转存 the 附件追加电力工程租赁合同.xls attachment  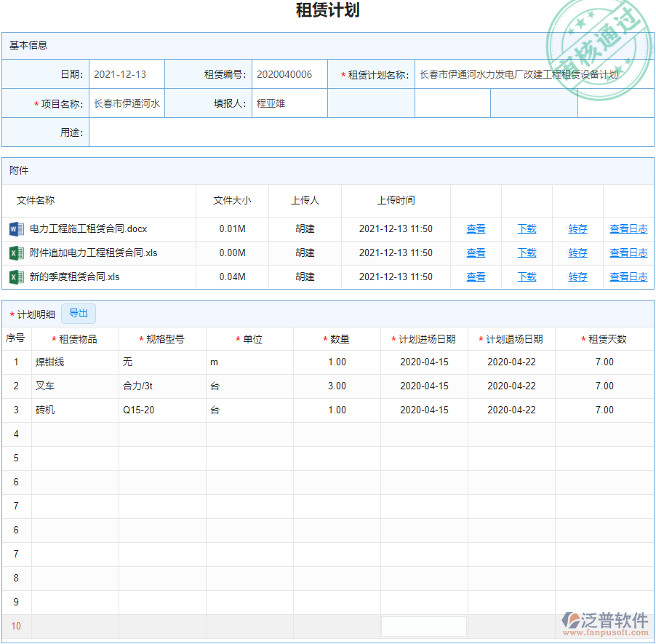pos(577,253)
